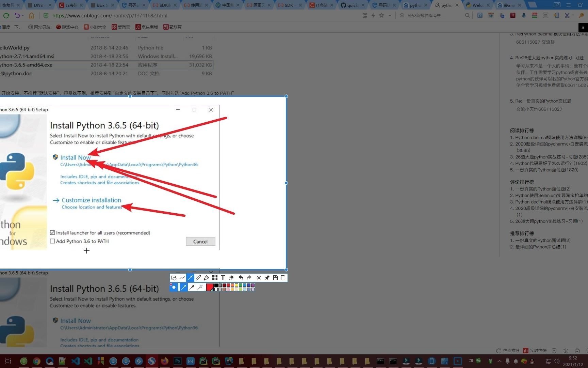Viewport: 588px width, 368px height.
Task: Save the screenshot to file
Action: point(275,278)
